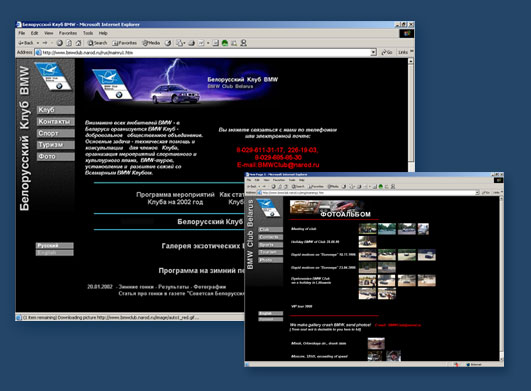Click the address URL input field
Viewport: 531px width, 391px height.
tap(203, 52)
